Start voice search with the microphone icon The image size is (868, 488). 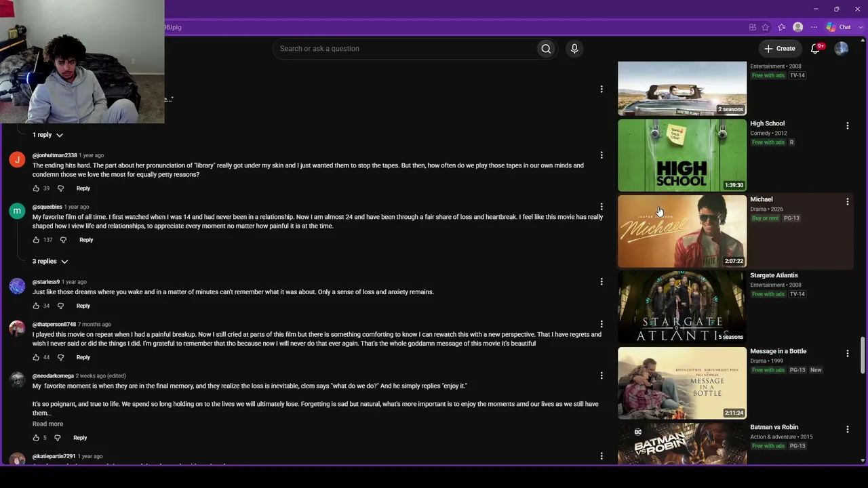click(574, 49)
